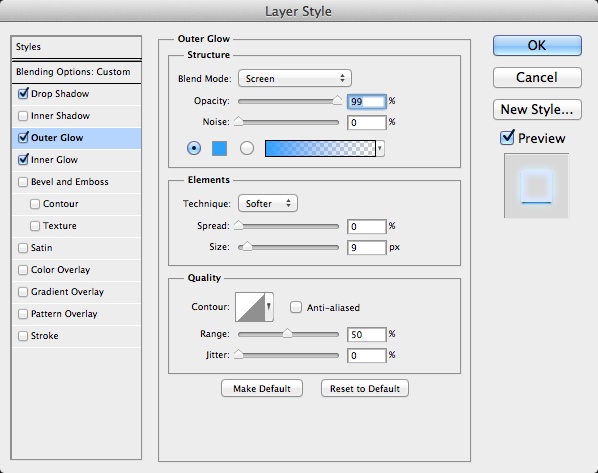Click the glow preview thumbnail
598x473 pixels.
[537, 186]
